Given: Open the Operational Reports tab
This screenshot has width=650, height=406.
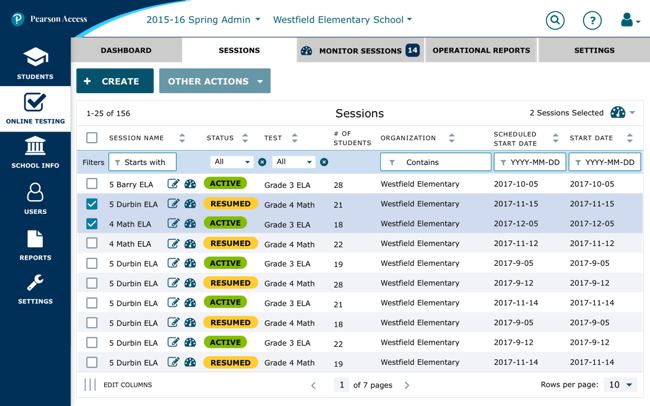Looking at the screenshot, I should click(481, 49).
